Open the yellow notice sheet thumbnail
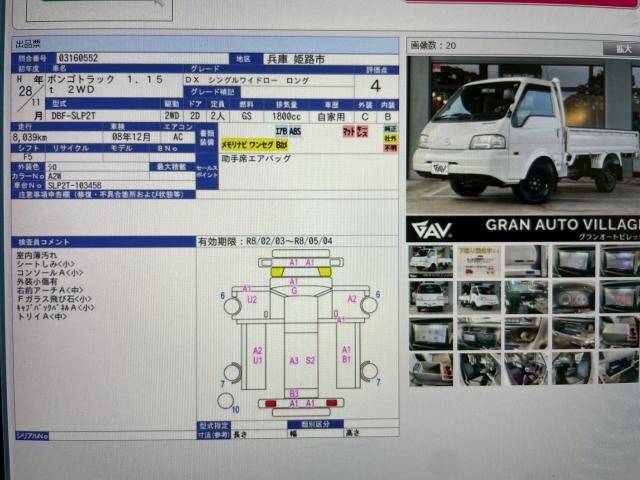 [478, 261]
